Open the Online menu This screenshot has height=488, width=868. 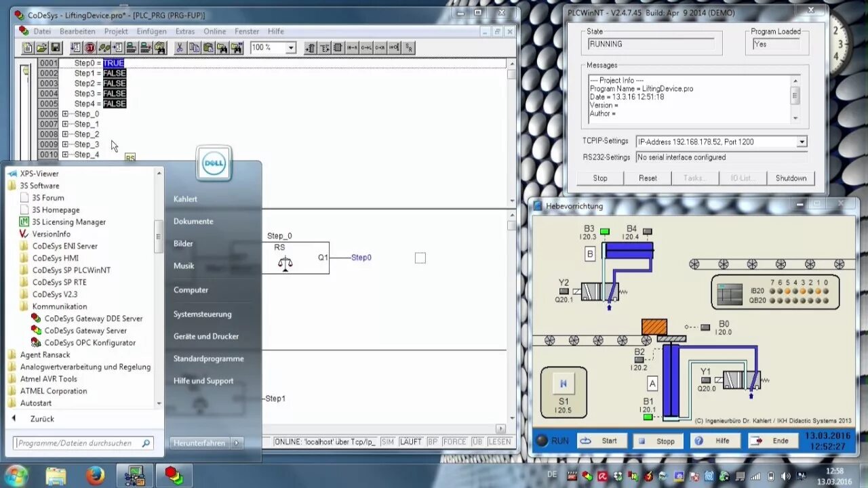[214, 31]
